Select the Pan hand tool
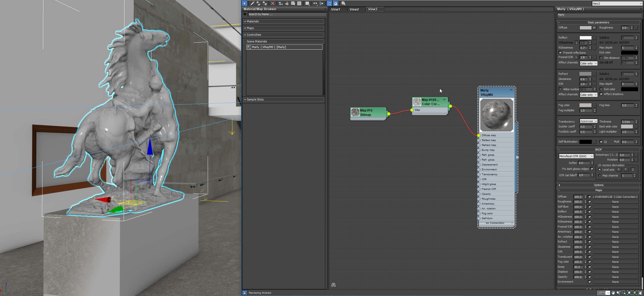The image size is (644, 296). pyautogui.click(x=613, y=293)
